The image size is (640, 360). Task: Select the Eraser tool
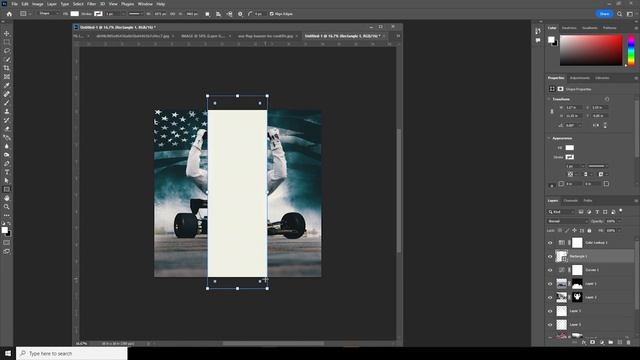coord(7,129)
